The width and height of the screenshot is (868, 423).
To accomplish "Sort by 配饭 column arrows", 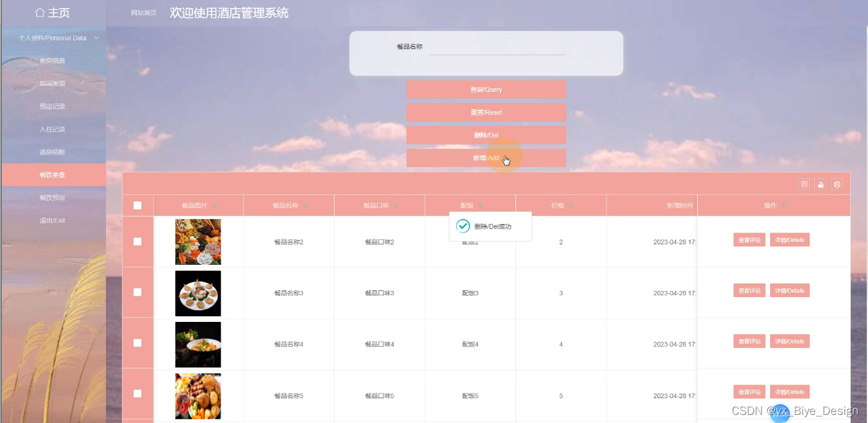I will tap(481, 206).
